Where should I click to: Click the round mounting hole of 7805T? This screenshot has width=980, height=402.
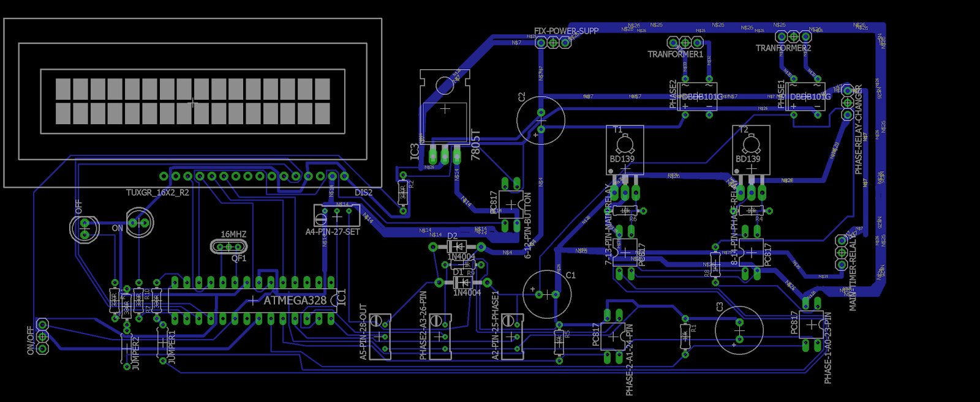click(x=445, y=85)
